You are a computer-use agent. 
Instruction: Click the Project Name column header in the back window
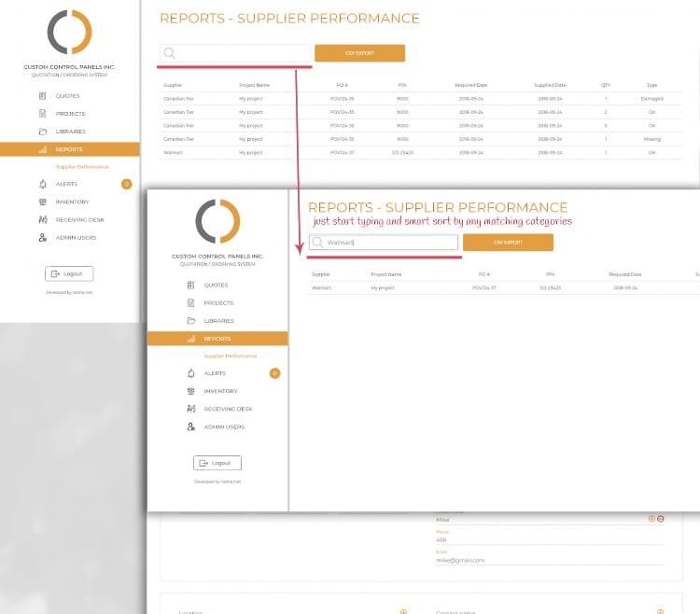(255, 85)
